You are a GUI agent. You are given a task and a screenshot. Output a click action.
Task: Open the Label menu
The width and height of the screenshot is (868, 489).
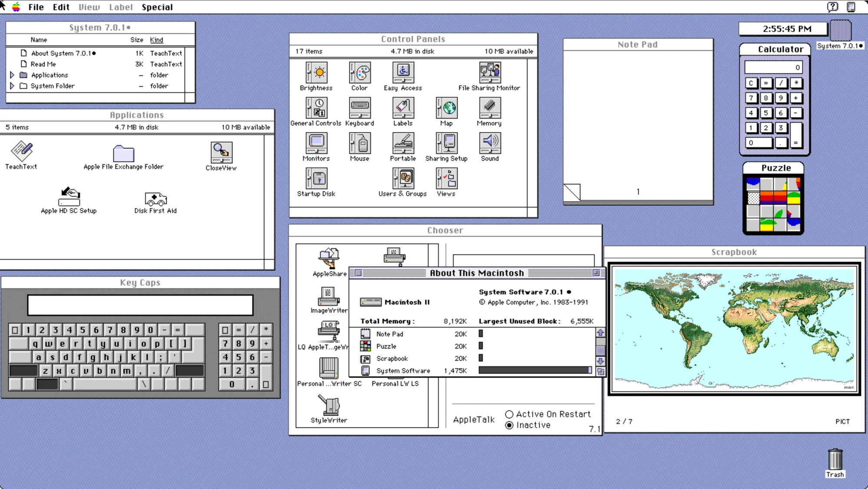pos(121,7)
